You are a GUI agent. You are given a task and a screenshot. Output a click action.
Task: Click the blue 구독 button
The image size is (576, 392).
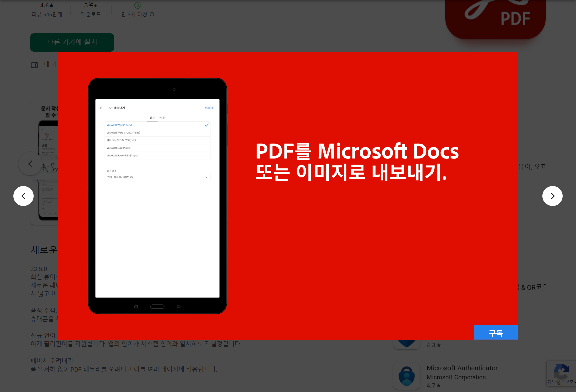(496, 333)
